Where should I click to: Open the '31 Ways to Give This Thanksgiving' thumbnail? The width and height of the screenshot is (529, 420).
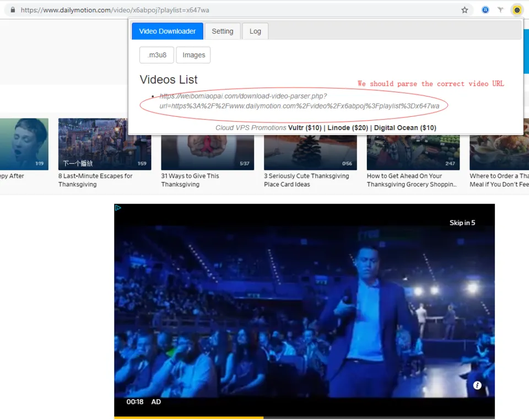(208, 152)
